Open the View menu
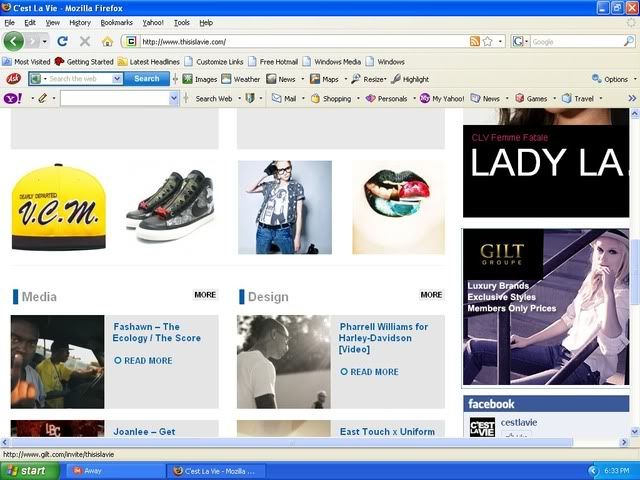The height and width of the screenshot is (480, 640). click(x=53, y=23)
